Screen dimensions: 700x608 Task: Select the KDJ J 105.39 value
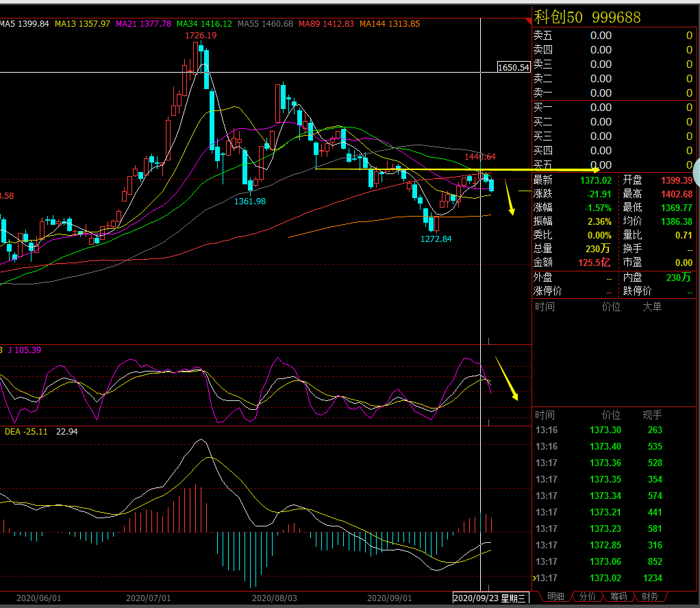click(x=25, y=350)
